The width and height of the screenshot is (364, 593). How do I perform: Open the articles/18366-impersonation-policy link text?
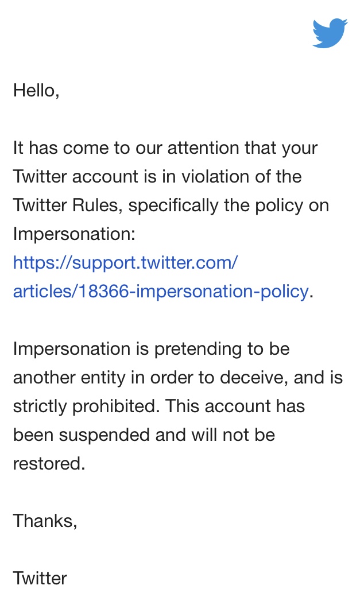[161, 291]
